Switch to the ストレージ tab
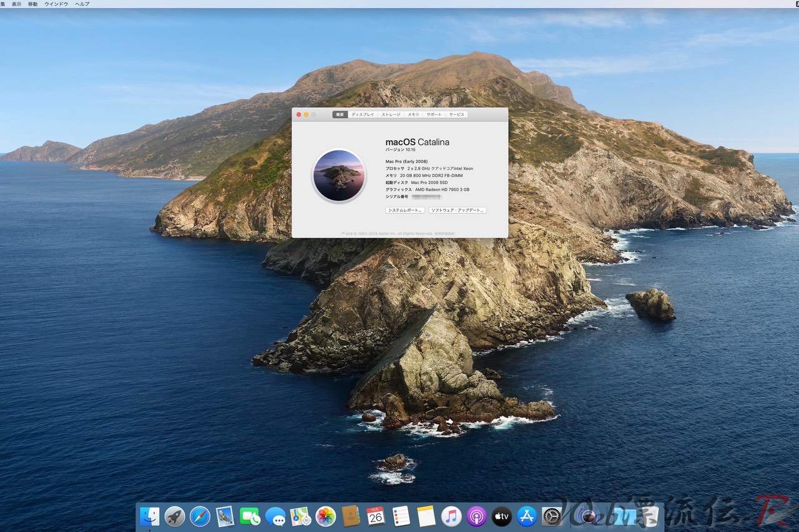The height and width of the screenshot is (532, 799). point(391,114)
